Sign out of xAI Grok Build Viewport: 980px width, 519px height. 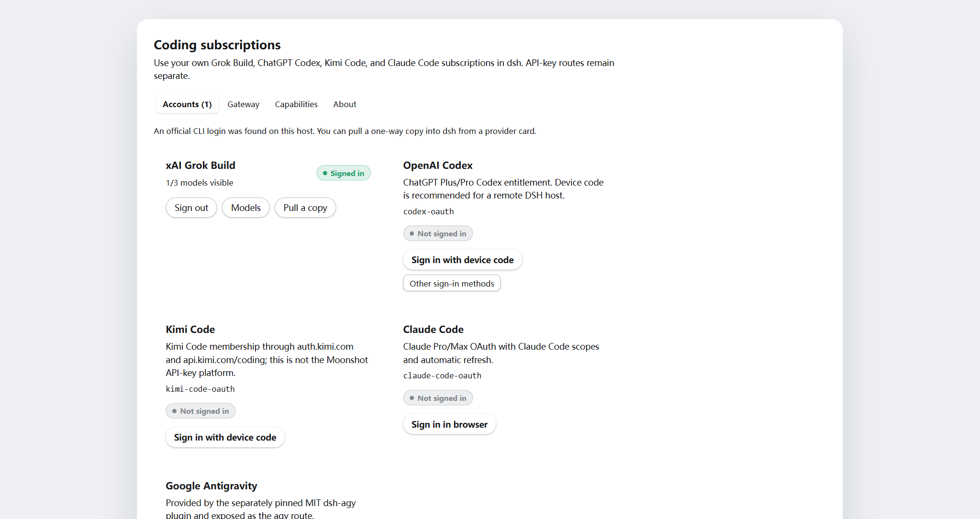tap(191, 208)
